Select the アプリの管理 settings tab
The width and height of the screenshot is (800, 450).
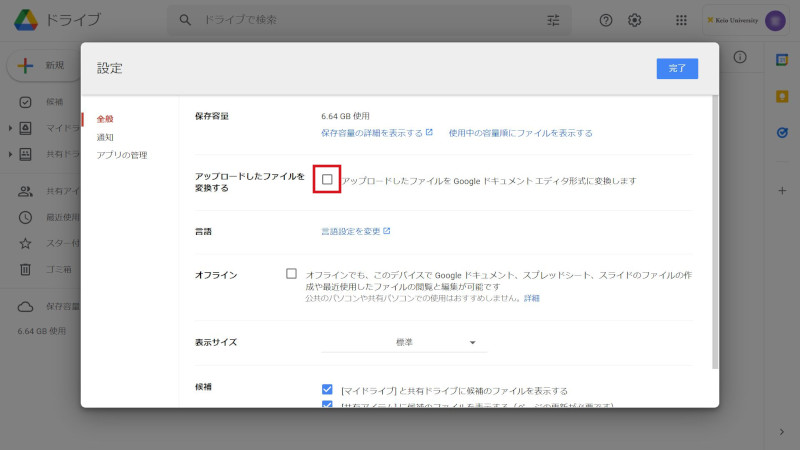coord(122,155)
